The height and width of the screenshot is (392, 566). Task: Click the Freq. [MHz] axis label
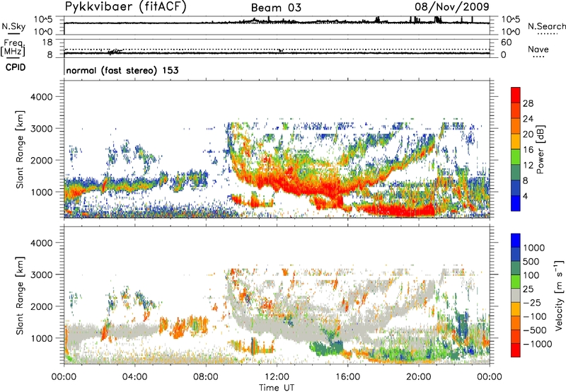pos(13,47)
